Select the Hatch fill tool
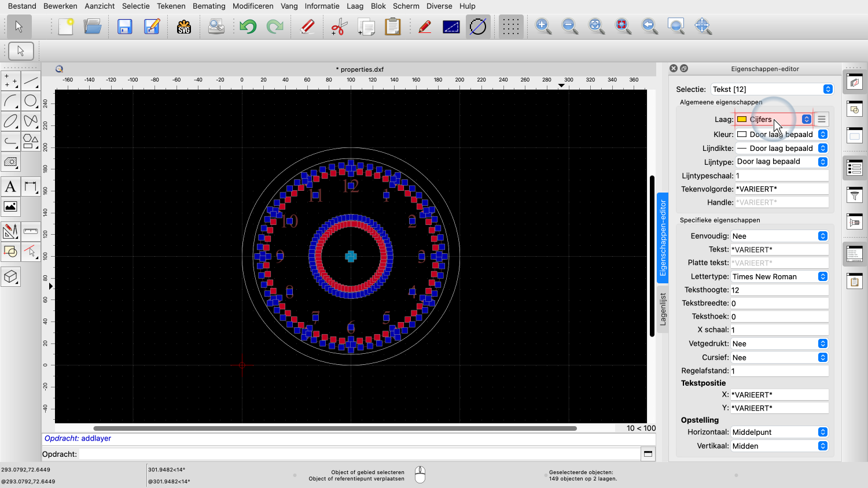868x488 pixels. pyautogui.click(x=10, y=162)
